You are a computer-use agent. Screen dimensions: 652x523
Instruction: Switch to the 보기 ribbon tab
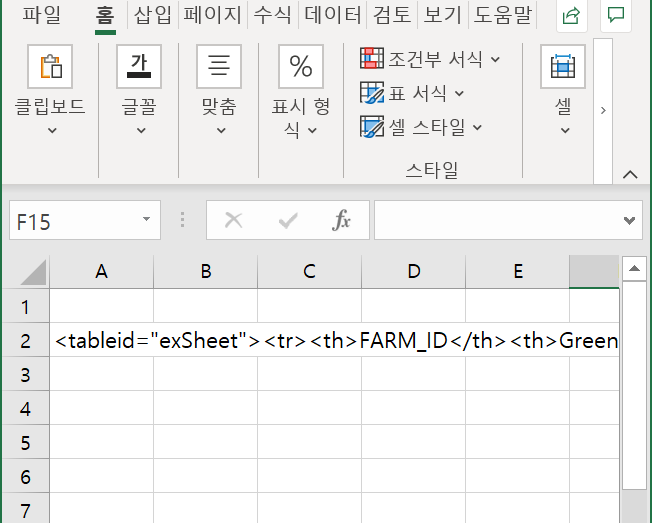click(x=442, y=15)
